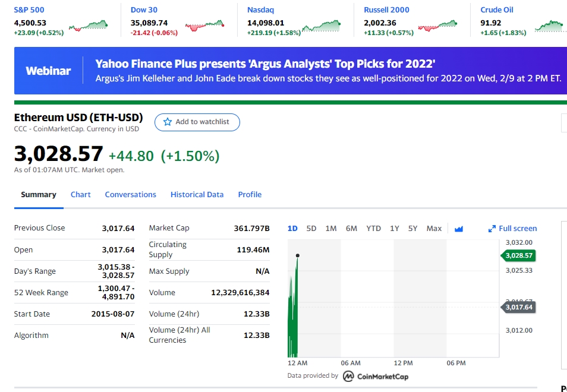Switch chart type using the area-chart icon
Viewport: 567px width, 392px height.
point(458,229)
